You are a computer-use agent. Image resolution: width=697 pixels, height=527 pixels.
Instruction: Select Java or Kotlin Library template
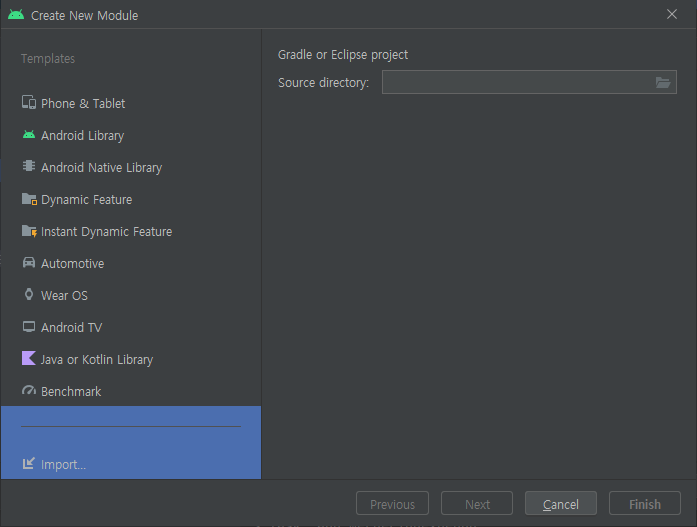pyautogui.click(x=131, y=359)
